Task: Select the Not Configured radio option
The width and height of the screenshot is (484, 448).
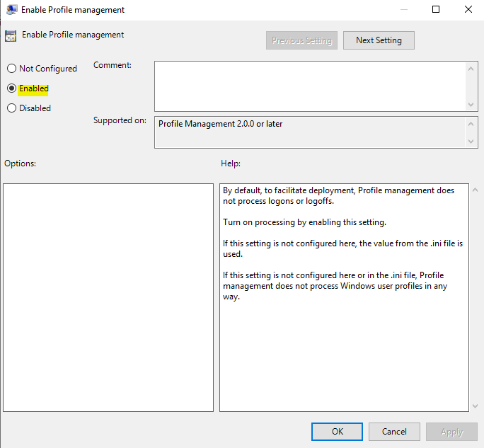Action: click(11, 69)
